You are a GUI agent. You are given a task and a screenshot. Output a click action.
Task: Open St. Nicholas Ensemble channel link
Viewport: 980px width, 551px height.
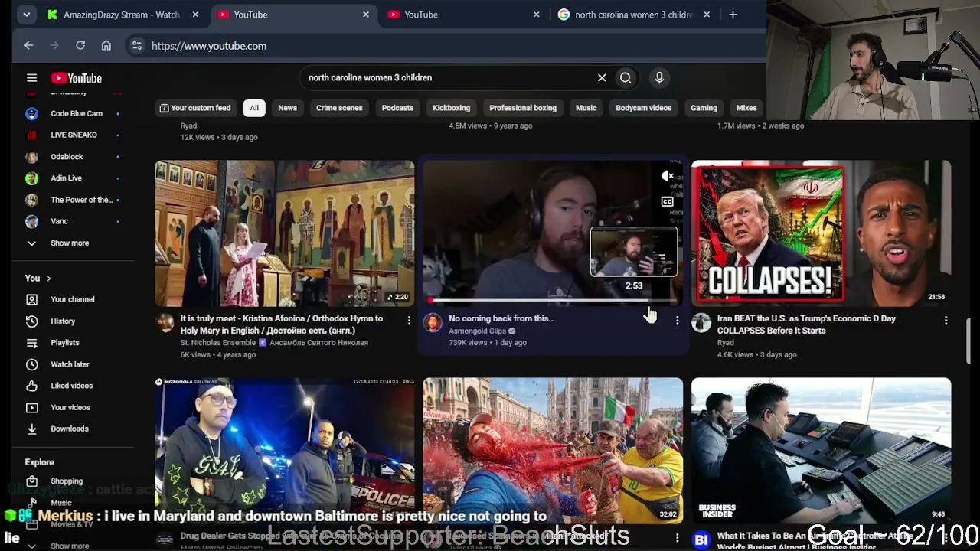point(219,343)
